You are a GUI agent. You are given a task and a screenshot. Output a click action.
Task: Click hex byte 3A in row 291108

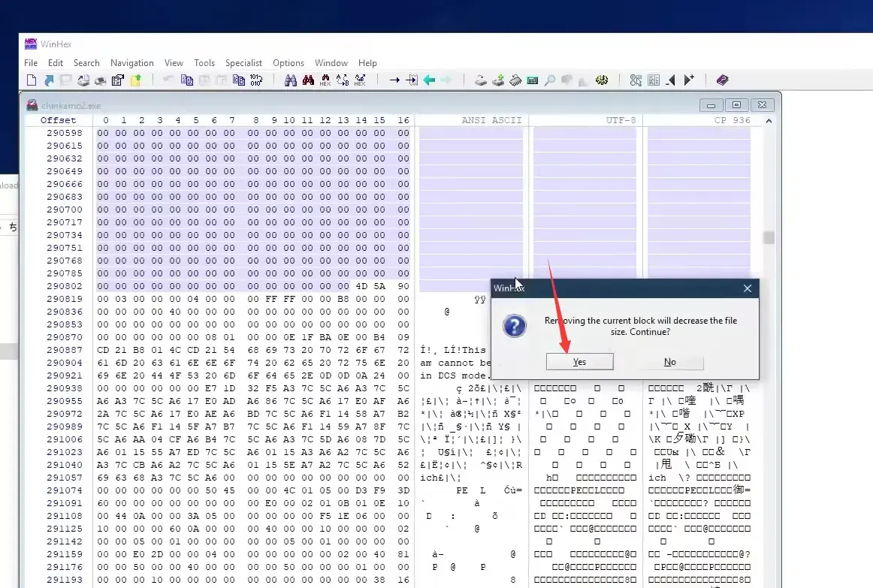click(x=193, y=516)
